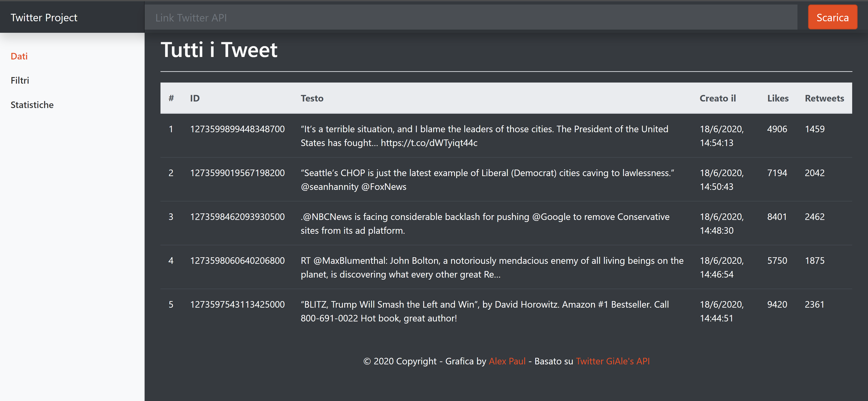Open Alex Paul footer link

tap(507, 361)
